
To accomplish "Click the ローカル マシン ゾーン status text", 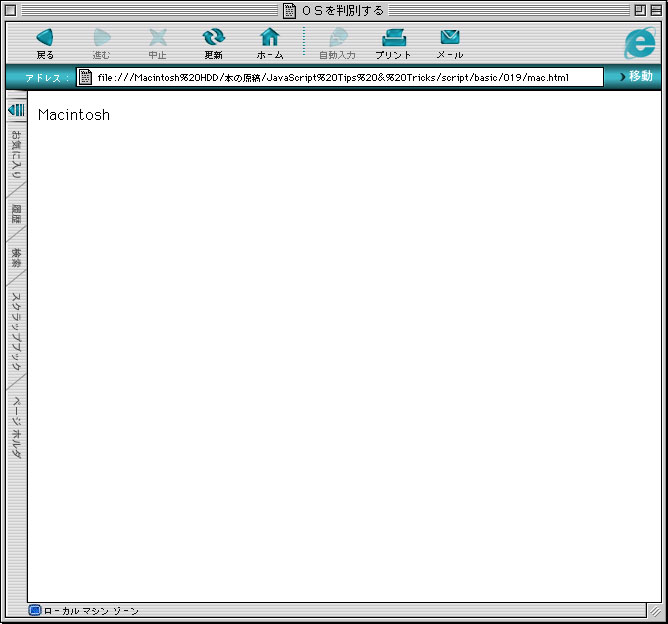I will click(x=91, y=611).
